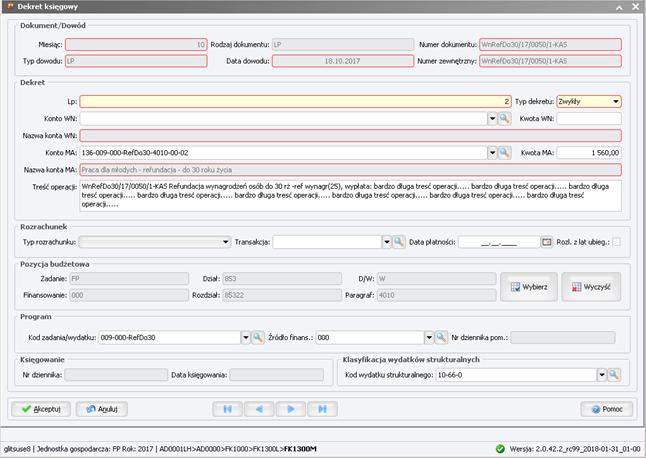Click Kod zadania/wydatku field 009-000-RefDo30

coord(170,338)
